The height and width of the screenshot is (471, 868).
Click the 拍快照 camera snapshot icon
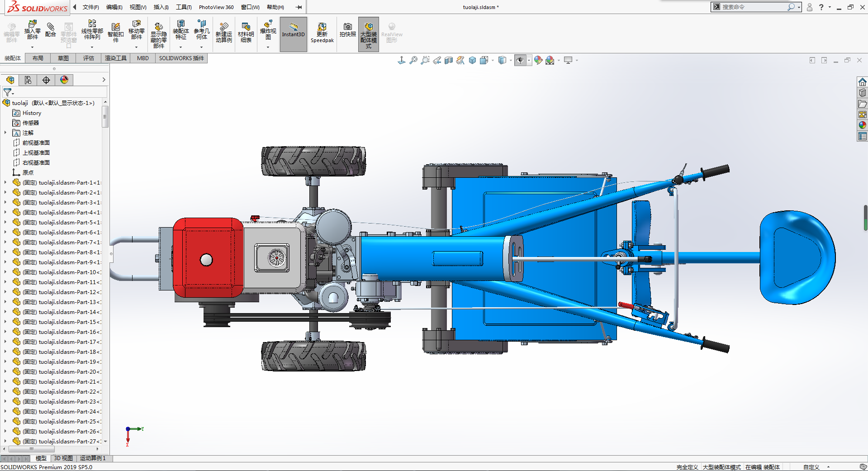(x=347, y=30)
